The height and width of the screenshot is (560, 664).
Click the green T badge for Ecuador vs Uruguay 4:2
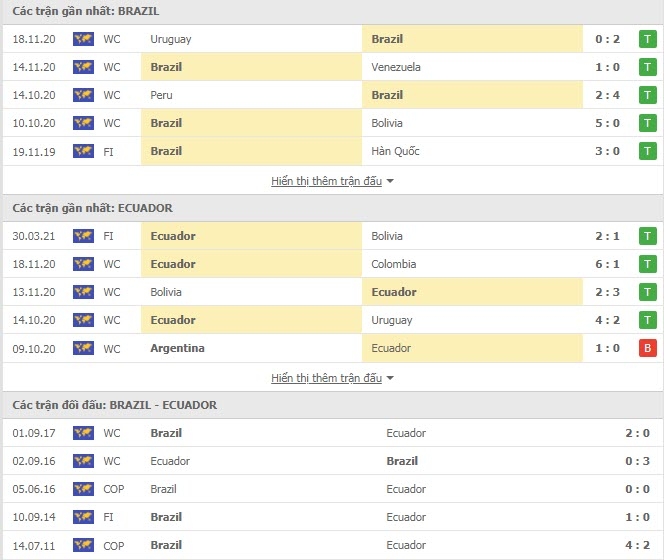point(647,320)
